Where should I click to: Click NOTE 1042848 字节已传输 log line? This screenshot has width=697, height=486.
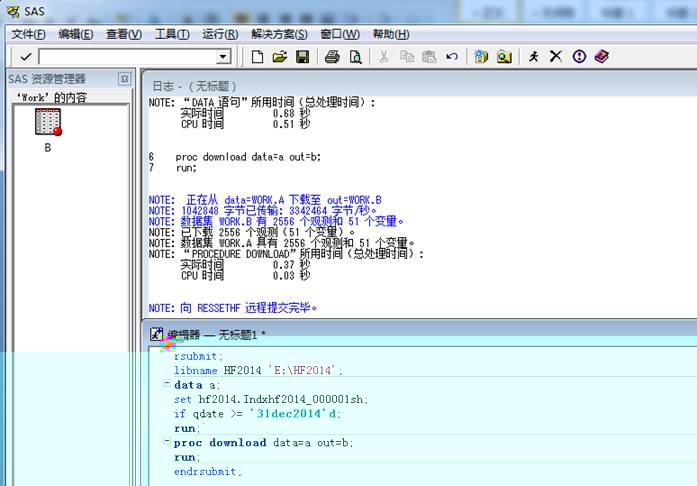coord(263,211)
